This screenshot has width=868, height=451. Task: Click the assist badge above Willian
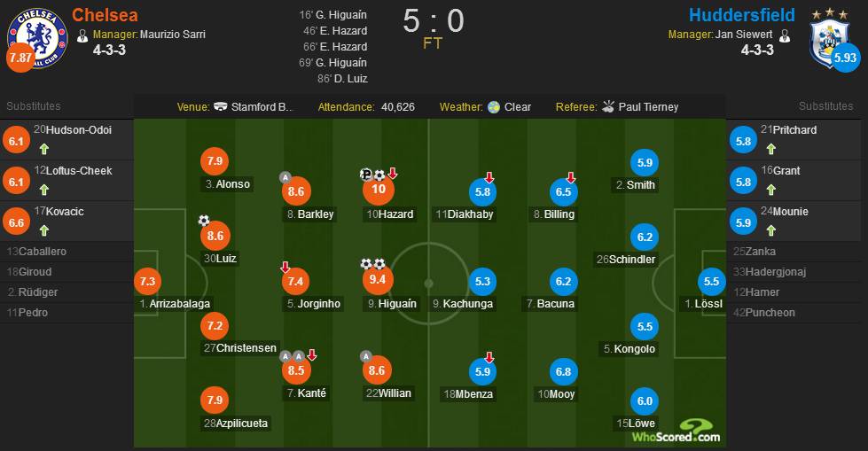366,356
